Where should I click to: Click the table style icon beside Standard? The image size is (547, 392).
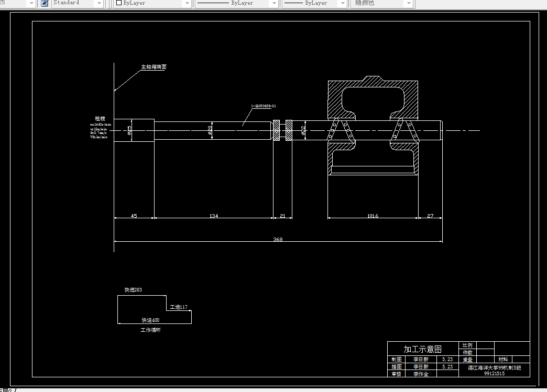[x=45, y=3]
